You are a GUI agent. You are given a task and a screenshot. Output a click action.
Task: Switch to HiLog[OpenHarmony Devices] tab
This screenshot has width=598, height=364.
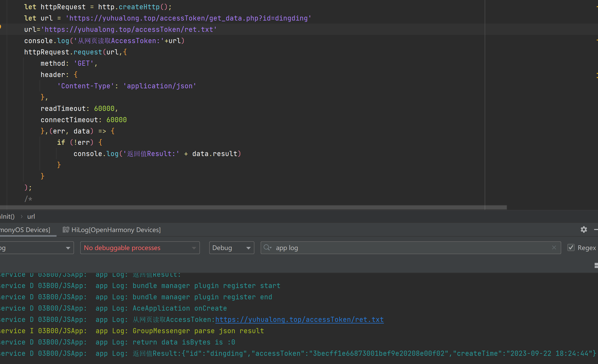point(112,230)
